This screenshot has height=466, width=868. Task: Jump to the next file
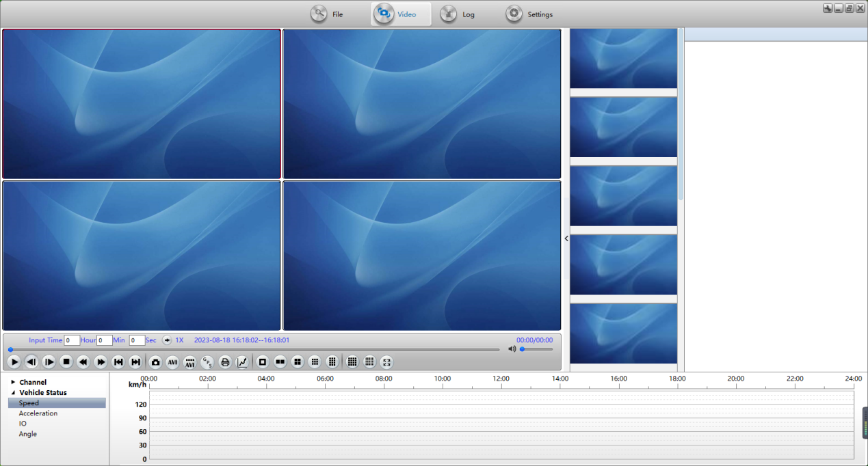135,362
